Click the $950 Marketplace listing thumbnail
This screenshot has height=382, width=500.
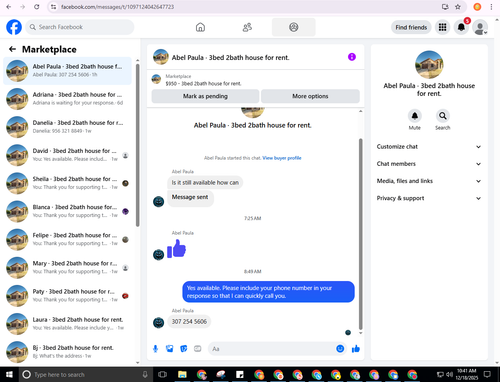point(156,79)
